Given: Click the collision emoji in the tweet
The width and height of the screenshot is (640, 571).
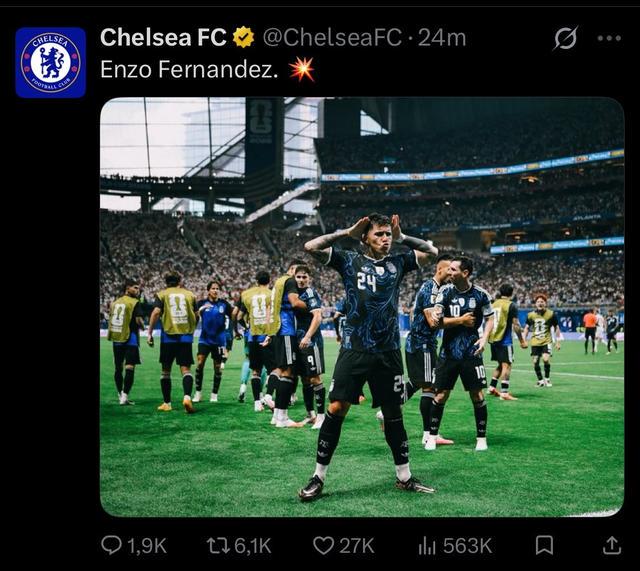Looking at the screenshot, I should pos(302,69).
